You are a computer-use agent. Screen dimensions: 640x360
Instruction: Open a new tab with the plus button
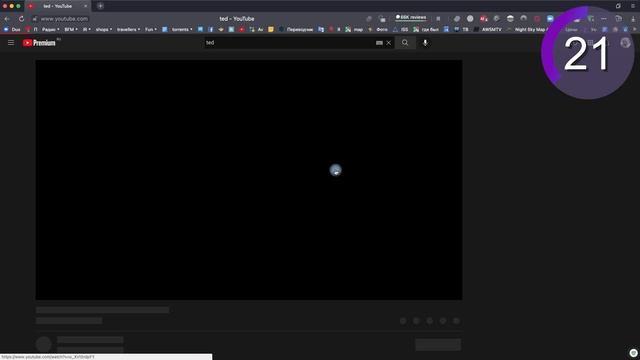pyautogui.click(x=100, y=6)
